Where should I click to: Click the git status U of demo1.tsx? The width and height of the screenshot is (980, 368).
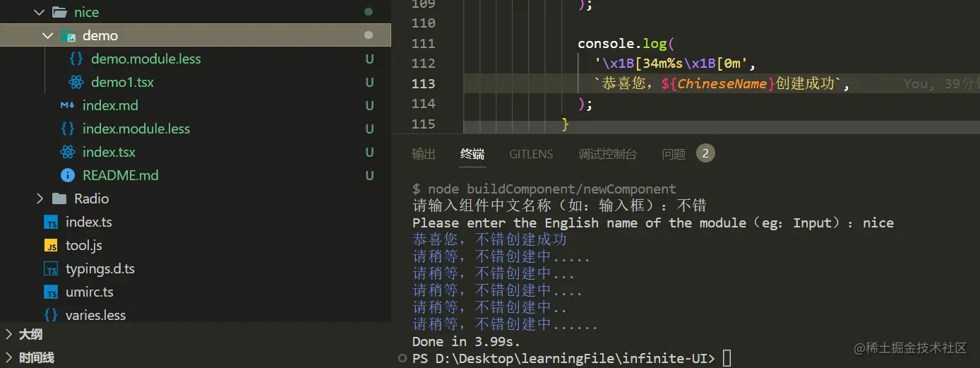click(369, 82)
